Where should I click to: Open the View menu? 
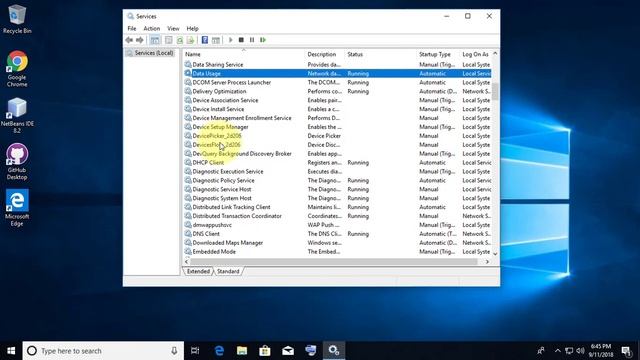173,29
